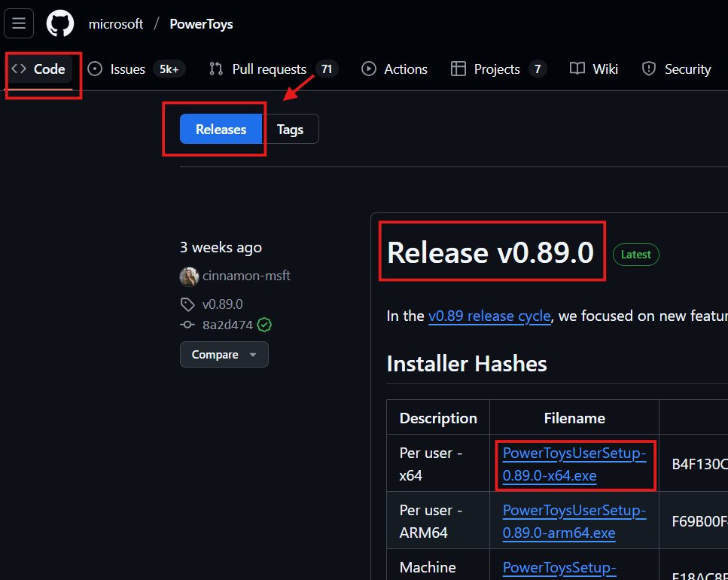Download PowerToysUserSetup-0.89.0-arm64.exe
728x580 pixels.
click(x=574, y=521)
